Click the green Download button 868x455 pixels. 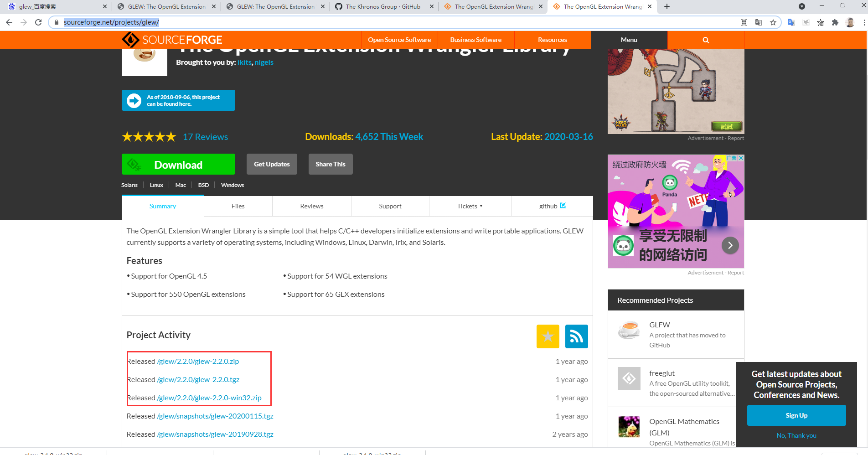[178, 164]
